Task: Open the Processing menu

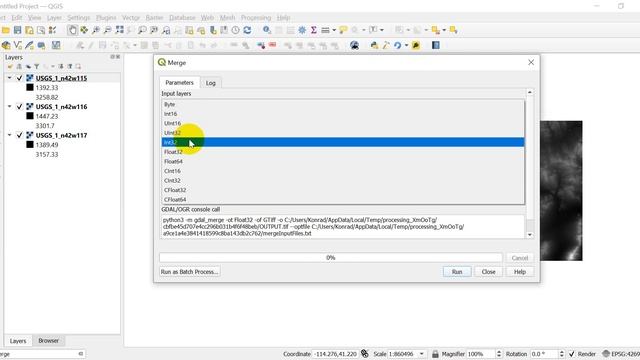Action: 256,18
